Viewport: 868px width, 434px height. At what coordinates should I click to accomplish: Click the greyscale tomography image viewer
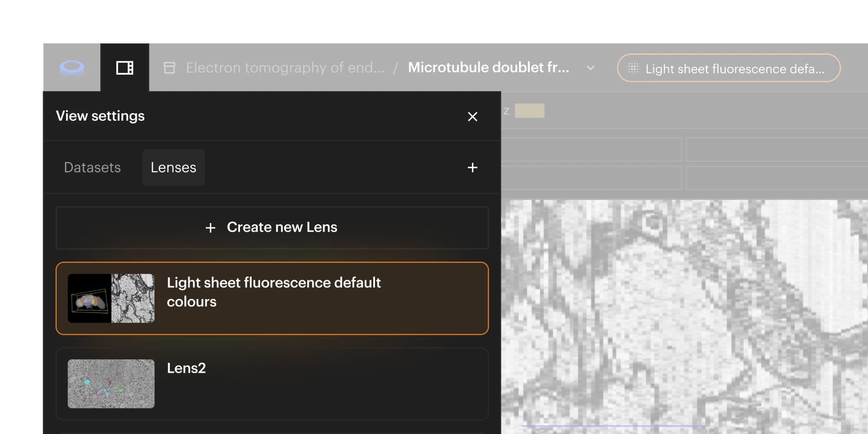[x=684, y=317]
